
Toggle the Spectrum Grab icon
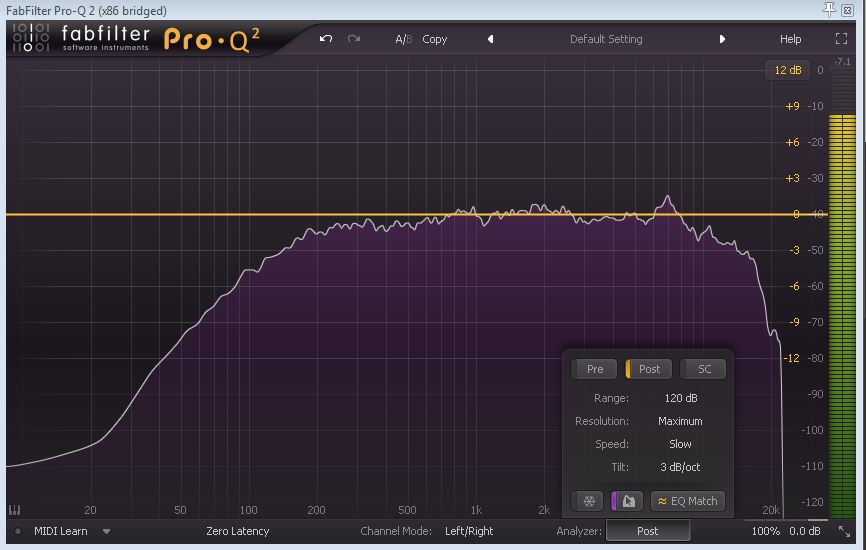[626, 501]
